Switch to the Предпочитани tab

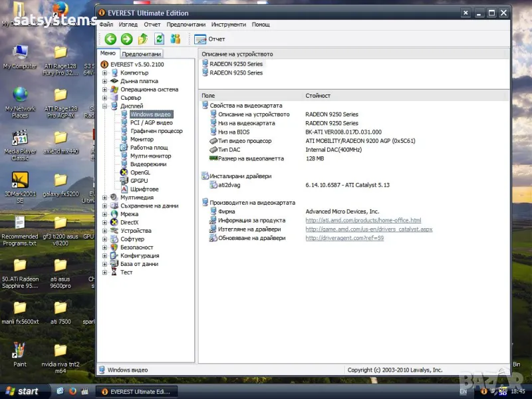(x=141, y=54)
